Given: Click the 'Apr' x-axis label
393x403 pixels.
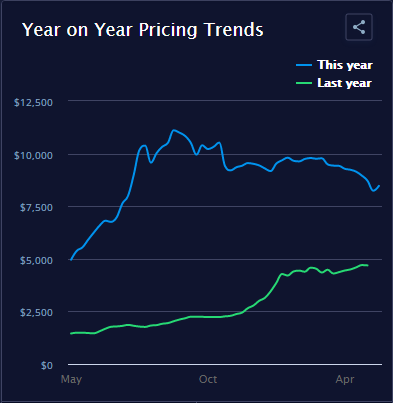Looking at the screenshot, I should (345, 379).
